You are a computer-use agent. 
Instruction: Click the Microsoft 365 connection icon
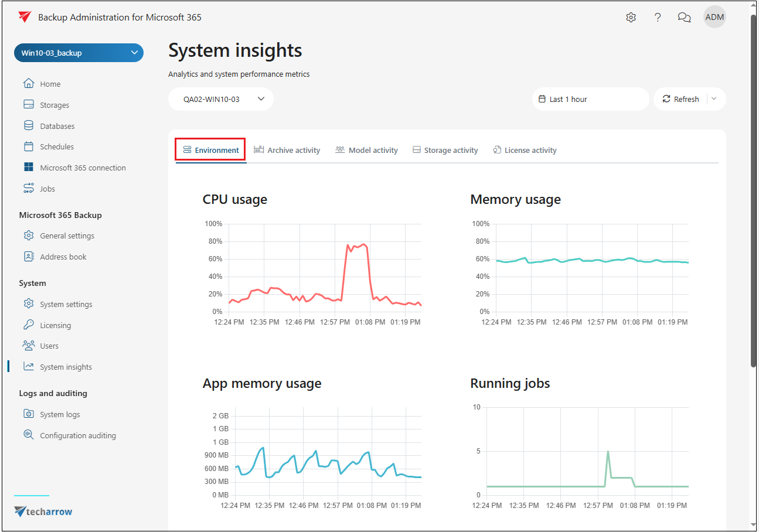(29, 168)
